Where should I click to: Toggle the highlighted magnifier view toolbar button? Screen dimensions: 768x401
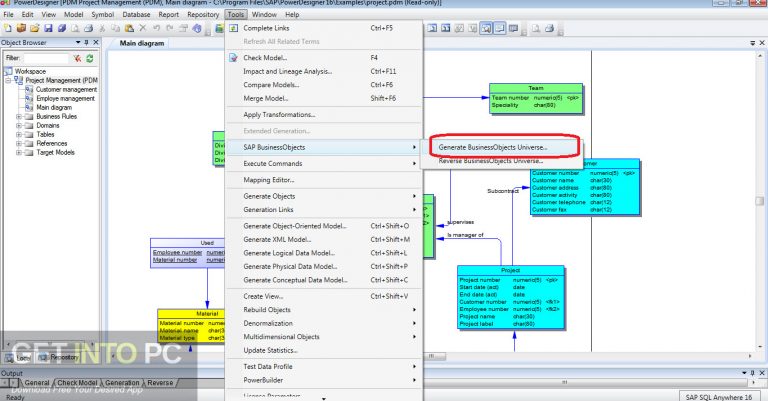pos(486,28)
